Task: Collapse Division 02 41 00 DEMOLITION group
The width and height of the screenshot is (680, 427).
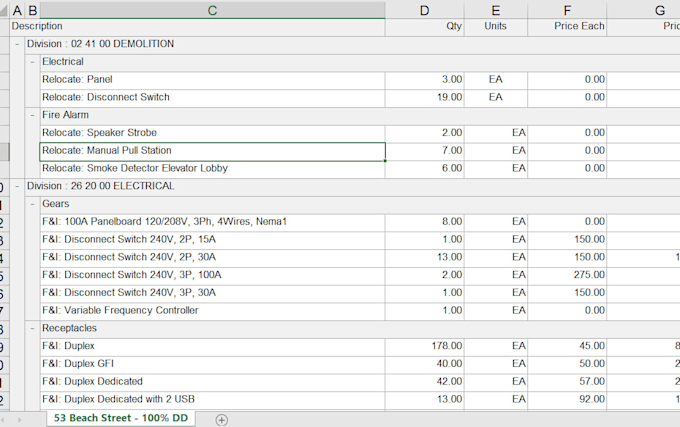Action: (17, 44)
